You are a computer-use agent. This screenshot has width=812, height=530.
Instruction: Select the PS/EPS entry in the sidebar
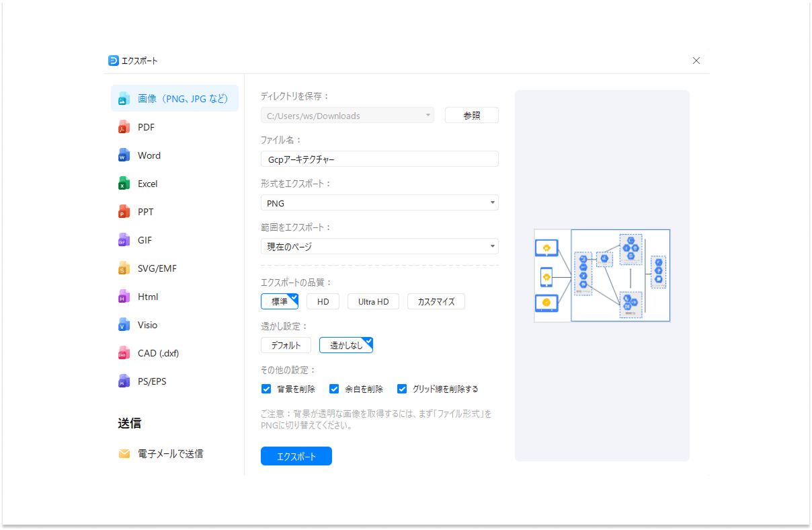[124, 381]
